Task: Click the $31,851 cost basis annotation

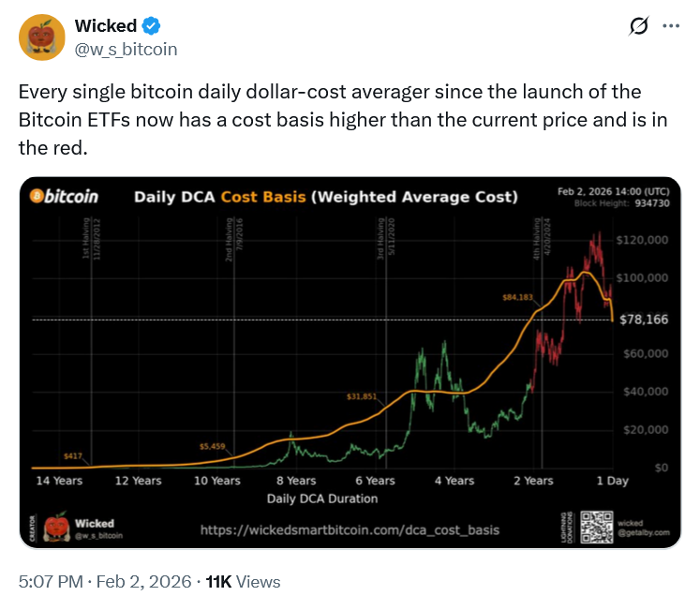Action: [361, 396]
